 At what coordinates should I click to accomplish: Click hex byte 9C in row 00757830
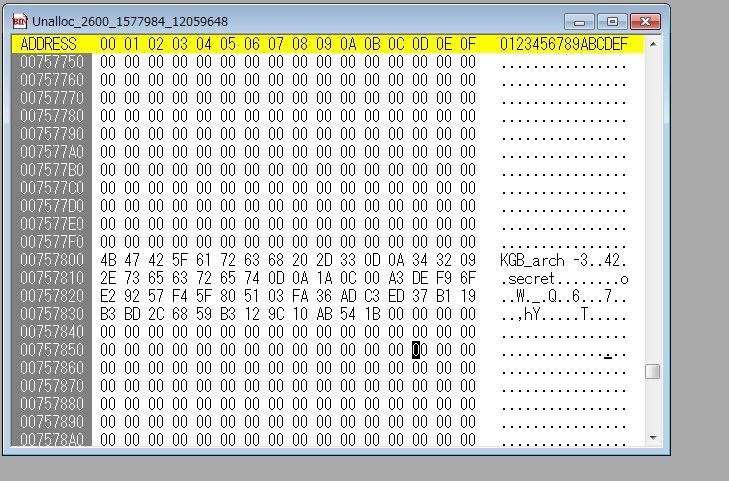276,314
